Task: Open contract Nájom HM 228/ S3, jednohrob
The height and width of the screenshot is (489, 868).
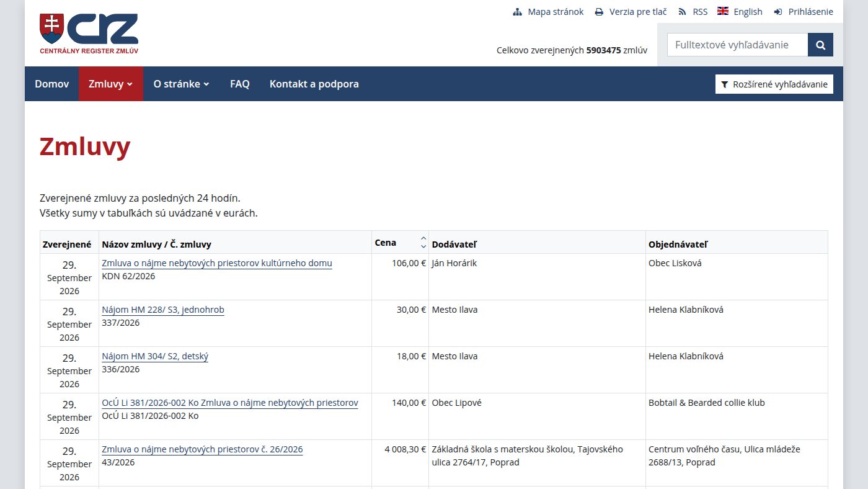Action: pyautogui.click(x=163, y=310)
